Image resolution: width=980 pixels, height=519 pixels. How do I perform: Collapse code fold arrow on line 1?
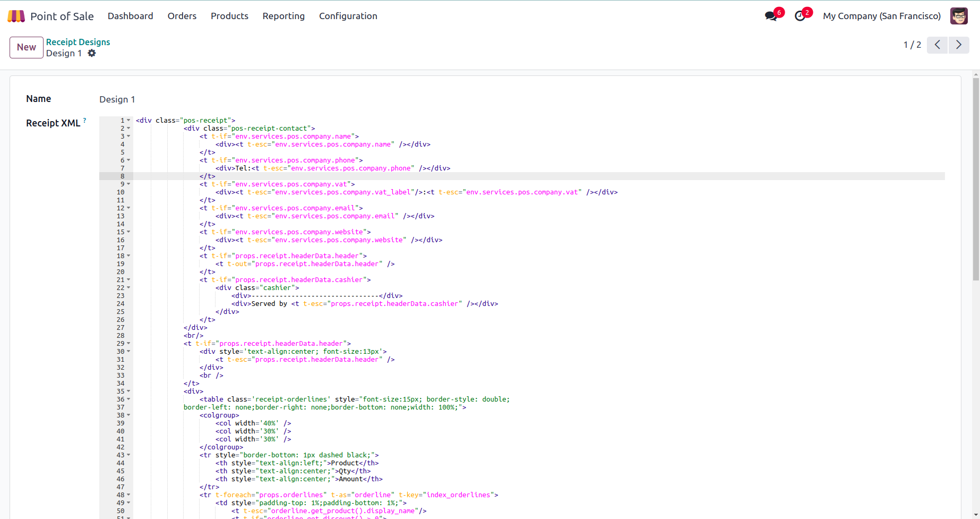128,121
